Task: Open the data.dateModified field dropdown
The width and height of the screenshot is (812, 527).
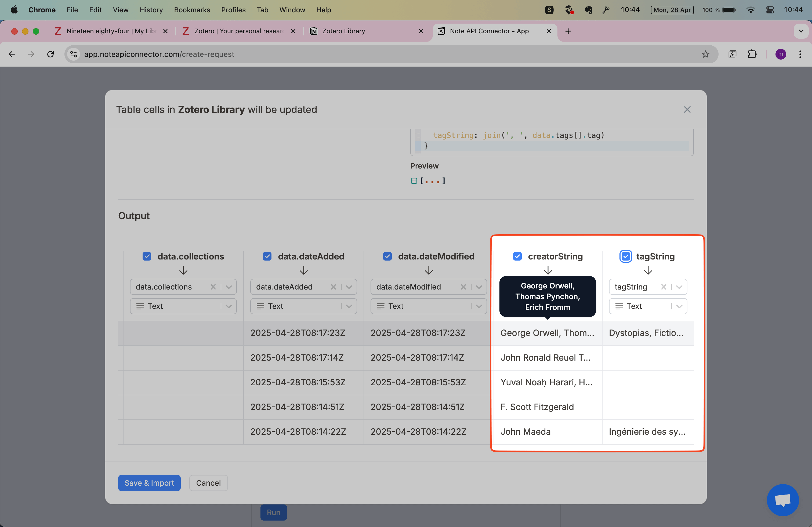Action: click(479, 287)
